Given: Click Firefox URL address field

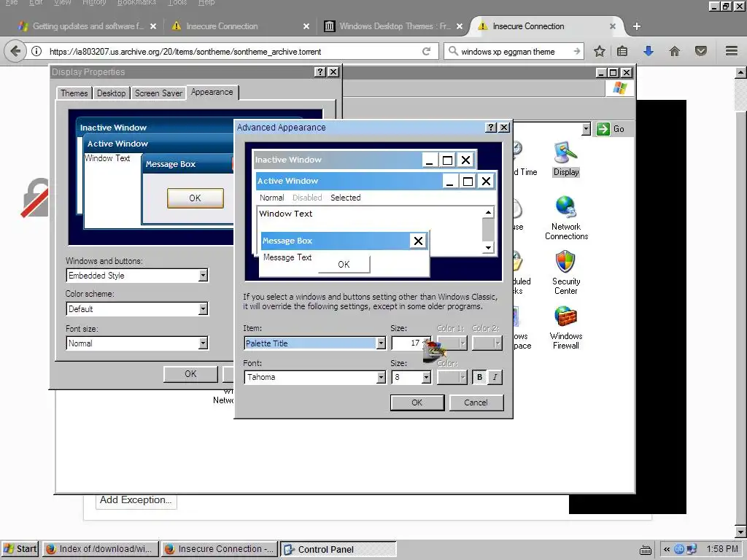Looking at the screenshot, I should 231,52.
